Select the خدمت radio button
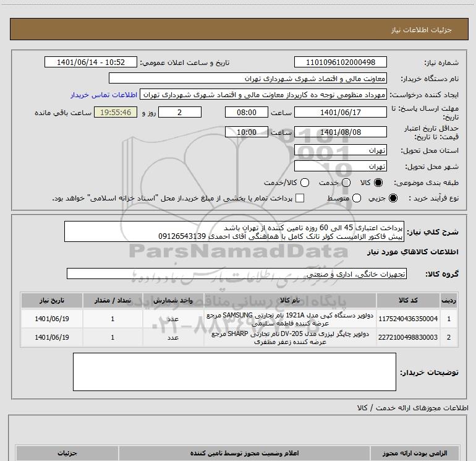This screenshot has height=461, width=476. (x=346, y=183)
